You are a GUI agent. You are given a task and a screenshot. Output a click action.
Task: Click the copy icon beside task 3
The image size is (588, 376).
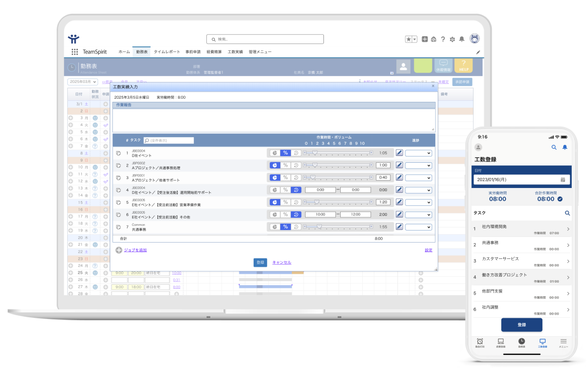118,178
